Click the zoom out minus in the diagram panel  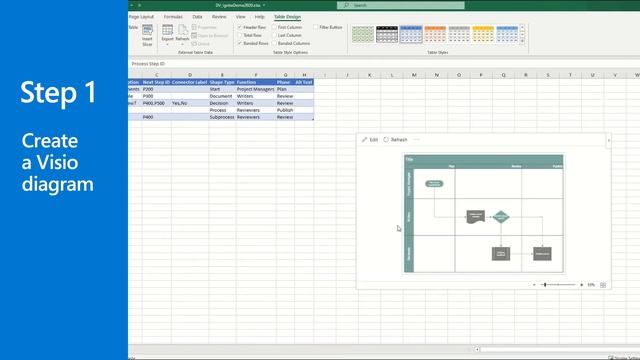coord(534,285)
